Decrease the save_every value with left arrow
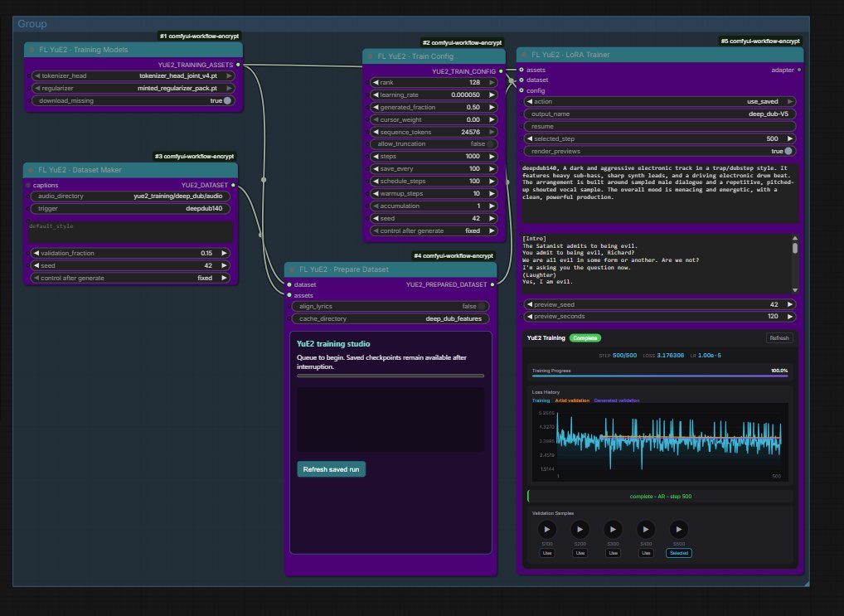844x616 pixels. tap(376, 168)
